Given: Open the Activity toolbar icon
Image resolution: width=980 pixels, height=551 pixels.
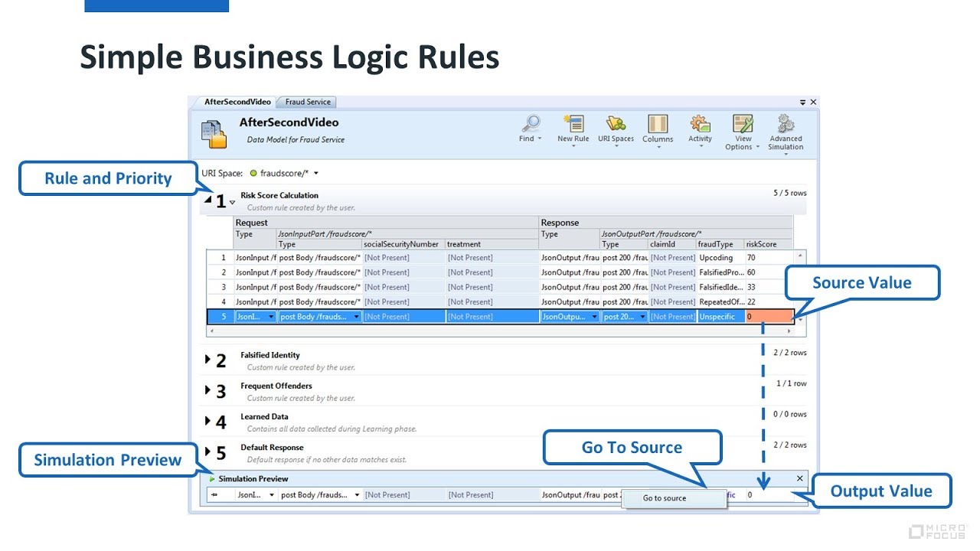Looking at the screenshot, I should 700,124.
